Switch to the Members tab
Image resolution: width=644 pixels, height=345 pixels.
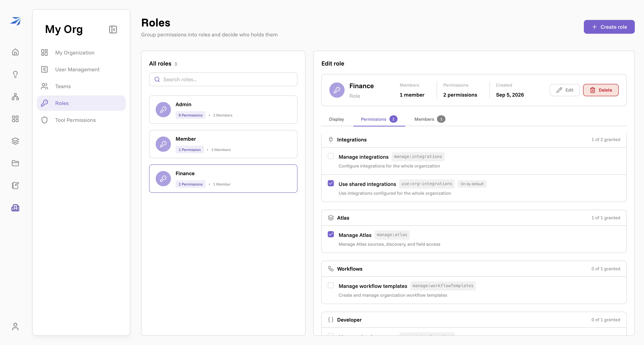(x=430, y=119)
